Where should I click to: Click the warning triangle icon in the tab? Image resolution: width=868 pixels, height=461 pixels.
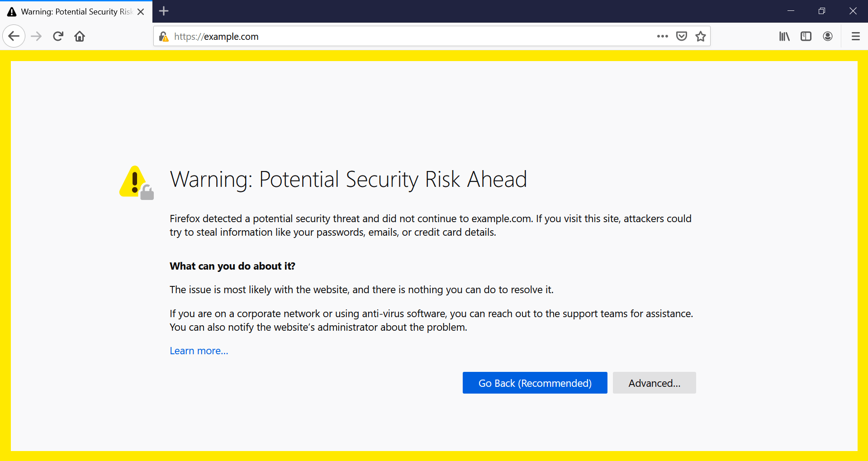coord(11,11)
